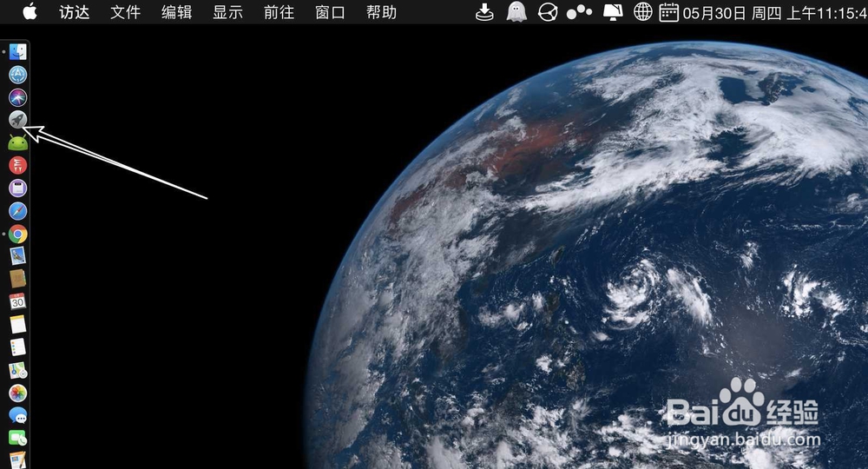Open the red round app icon

click(x=17, y=166)
